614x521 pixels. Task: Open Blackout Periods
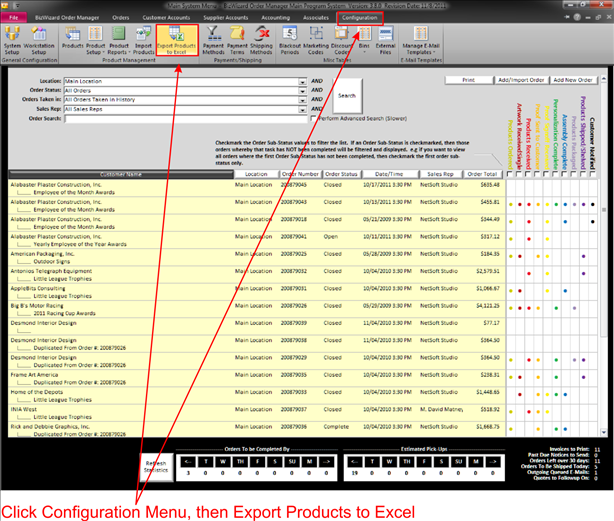click(x=290, y=40)
